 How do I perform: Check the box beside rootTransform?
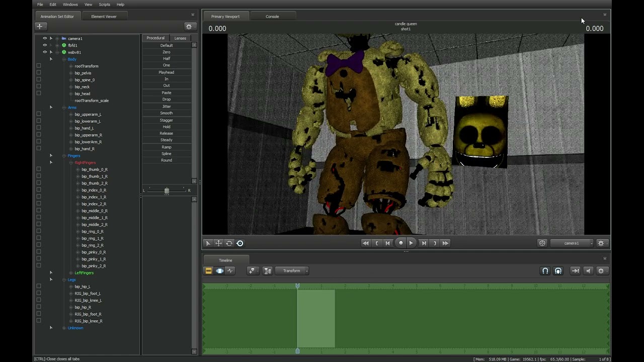39,65
